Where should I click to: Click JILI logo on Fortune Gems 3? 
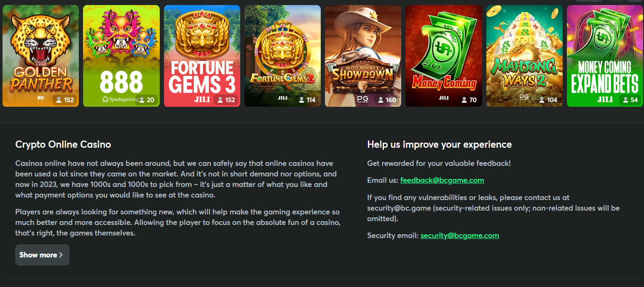pos(202,100)
